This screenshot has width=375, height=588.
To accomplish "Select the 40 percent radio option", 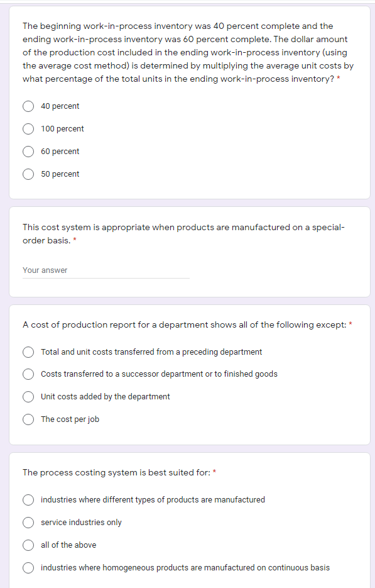I will click(28, 106).
